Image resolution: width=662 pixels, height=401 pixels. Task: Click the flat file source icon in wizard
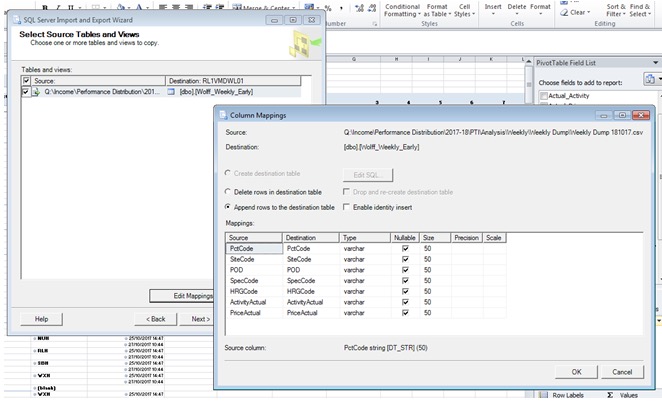click(x=37, y=92)
